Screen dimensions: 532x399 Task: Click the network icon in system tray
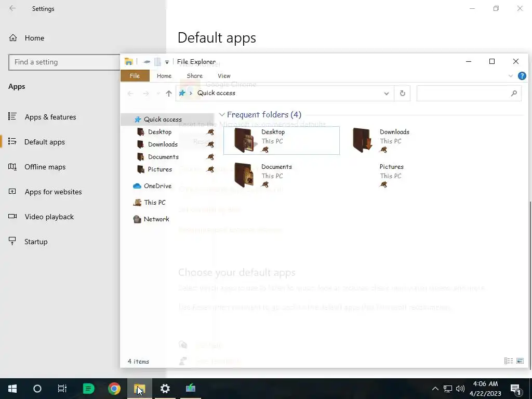pyautogui.click(x=448, y=389)
